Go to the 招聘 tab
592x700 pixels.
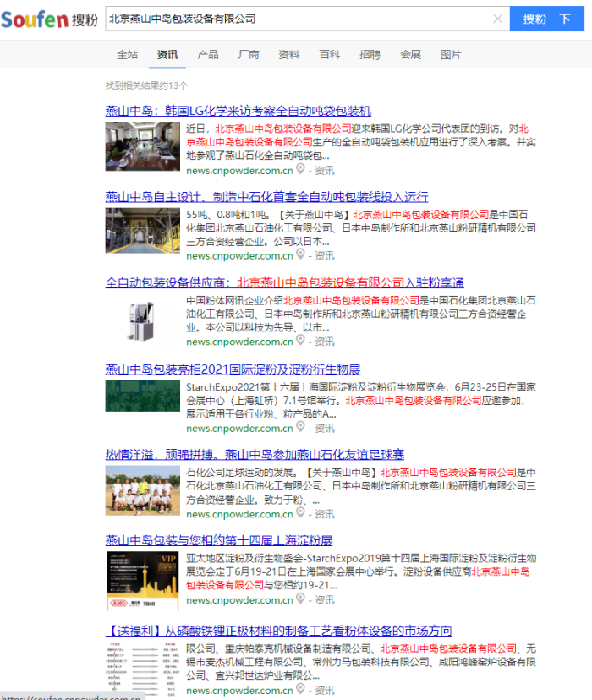(370, 54)
